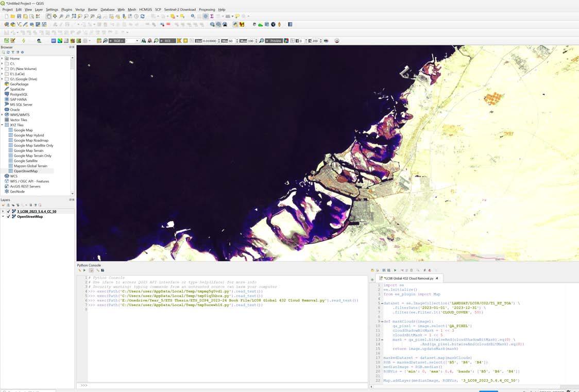Viewport: 579px width, 392px height.
Task: Click the Zoom In magnifier tool
Action: point(61,16)
